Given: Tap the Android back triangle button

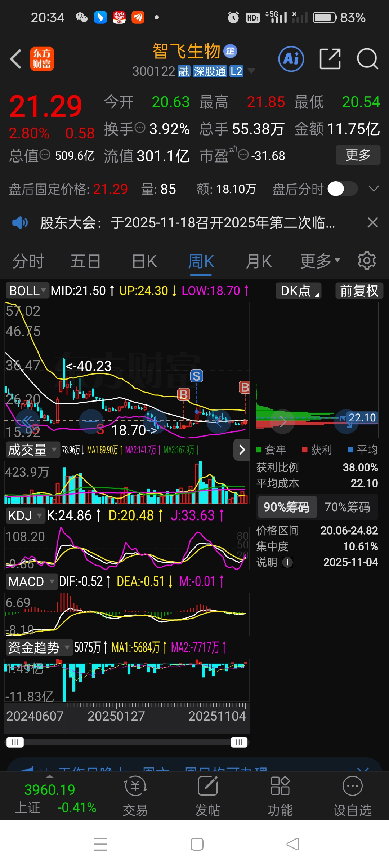Looking at the screenshot, I should (x=293, y=844).
